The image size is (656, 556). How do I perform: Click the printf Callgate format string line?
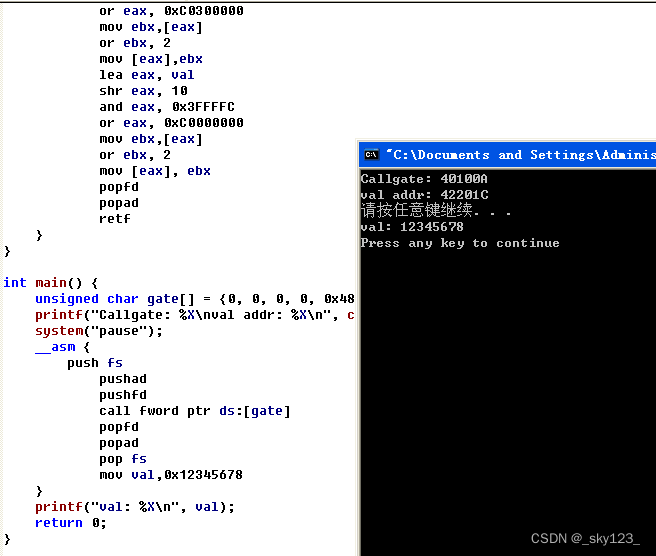195,315
